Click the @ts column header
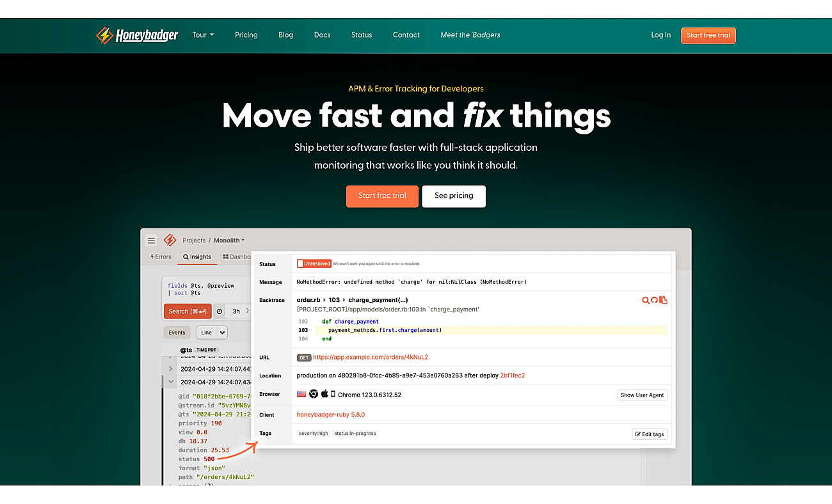832x504 pixels. click(x=186, y=350)
